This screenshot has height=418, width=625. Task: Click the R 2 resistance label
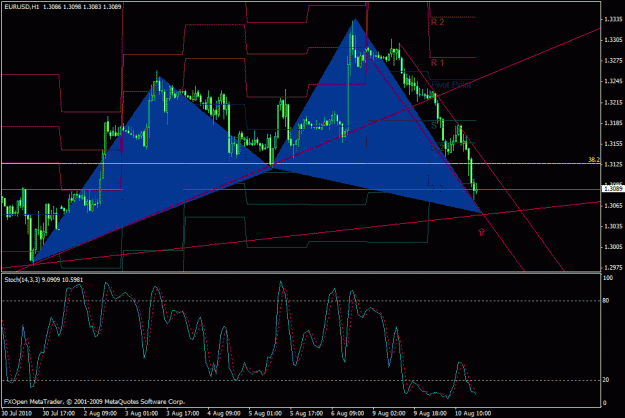click(437, 22)
